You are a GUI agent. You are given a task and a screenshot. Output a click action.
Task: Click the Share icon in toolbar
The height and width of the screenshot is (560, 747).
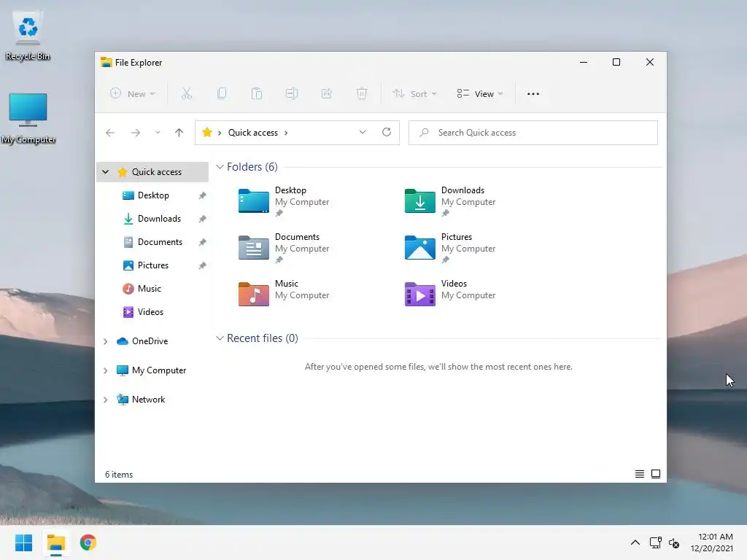327,94
